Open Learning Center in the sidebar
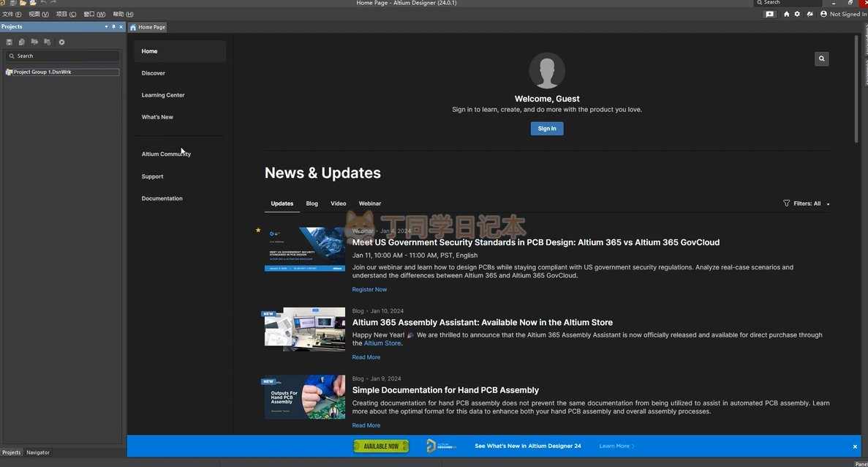Screen dimensions: 868x467 163,95
